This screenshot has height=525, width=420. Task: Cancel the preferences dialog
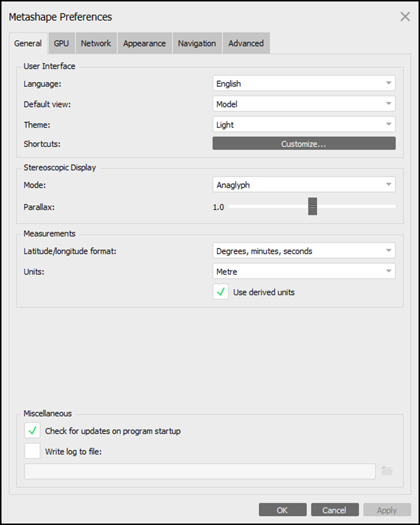tap(335, 510)
